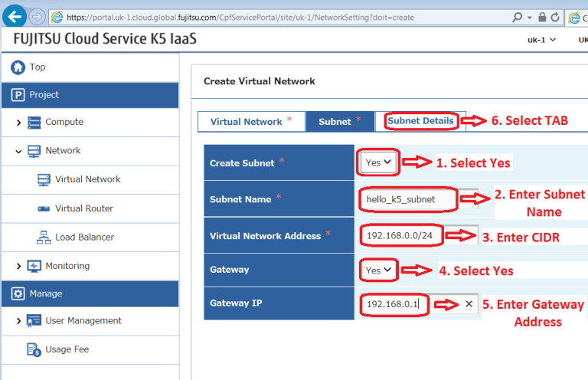The height and width of the screenshot is (380, 588).
Task: Expand the User Management chevron
Action: [x=18, y=321]
